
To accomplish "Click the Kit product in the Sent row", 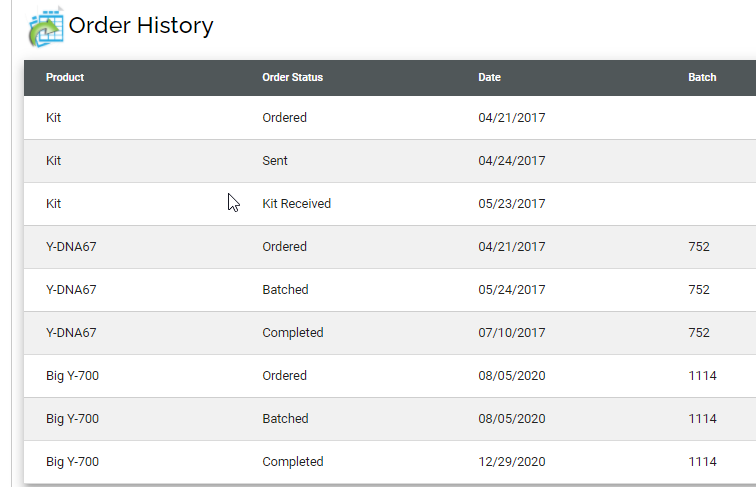I will [x=54, y=161].
